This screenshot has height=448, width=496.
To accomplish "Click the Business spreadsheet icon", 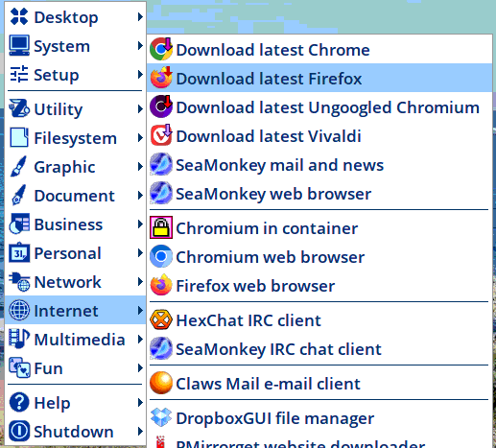I will point(19,224).
